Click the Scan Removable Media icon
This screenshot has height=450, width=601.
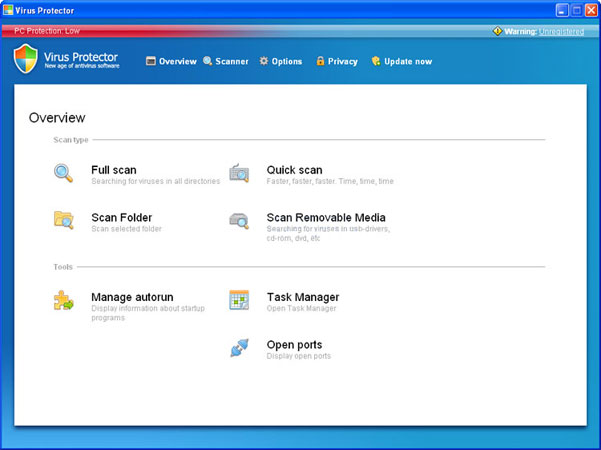(239, 221)
